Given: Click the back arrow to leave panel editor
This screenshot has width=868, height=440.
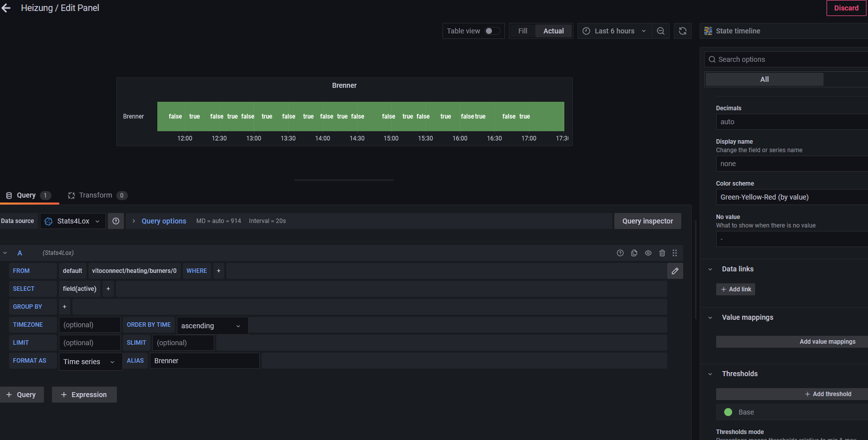Looking at the screenshot, I should (6, 8).
